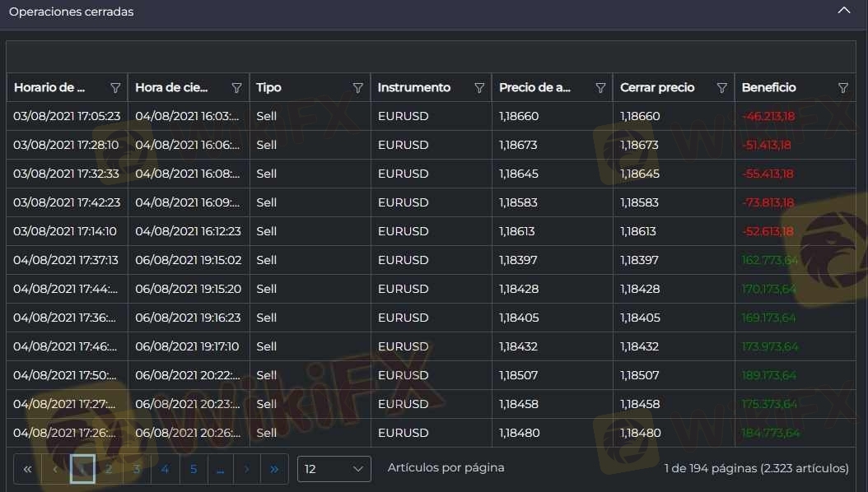Go to page 4
The height and width of the screenshot is (492, 868).
pos(165,469)
